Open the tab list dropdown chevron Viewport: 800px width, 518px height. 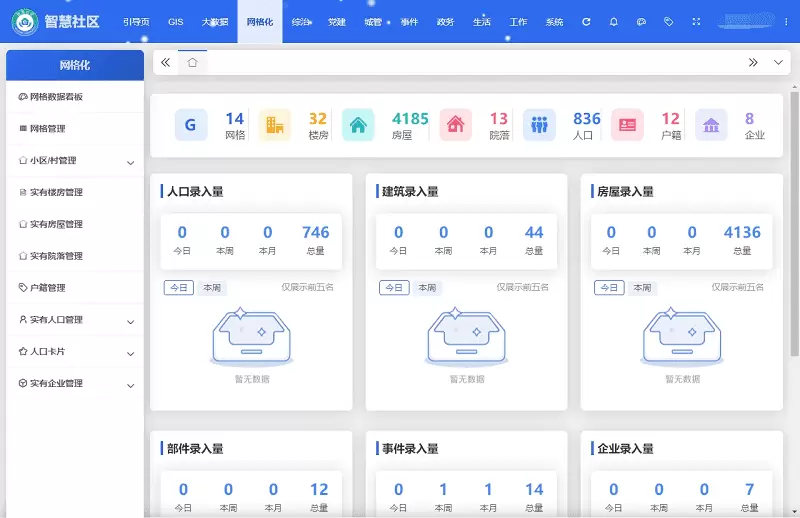coord(779,62)
